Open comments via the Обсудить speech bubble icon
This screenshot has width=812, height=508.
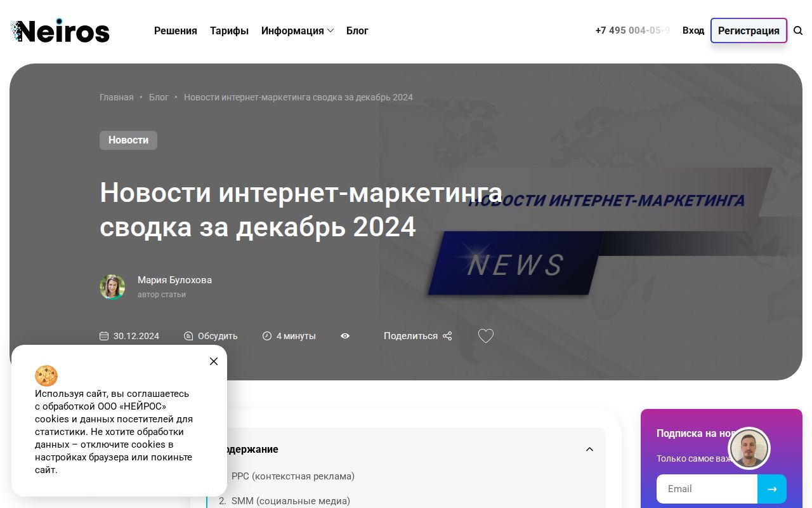188,336
